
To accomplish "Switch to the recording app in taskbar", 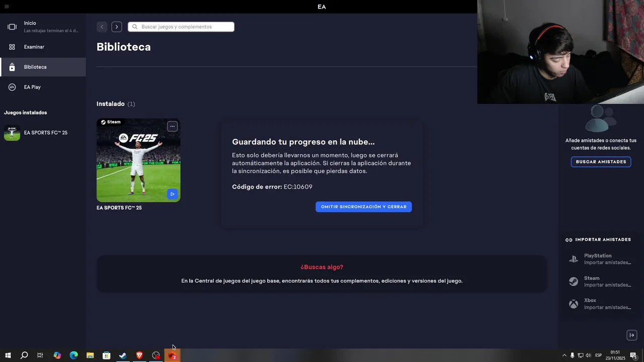I will (156, 355).
